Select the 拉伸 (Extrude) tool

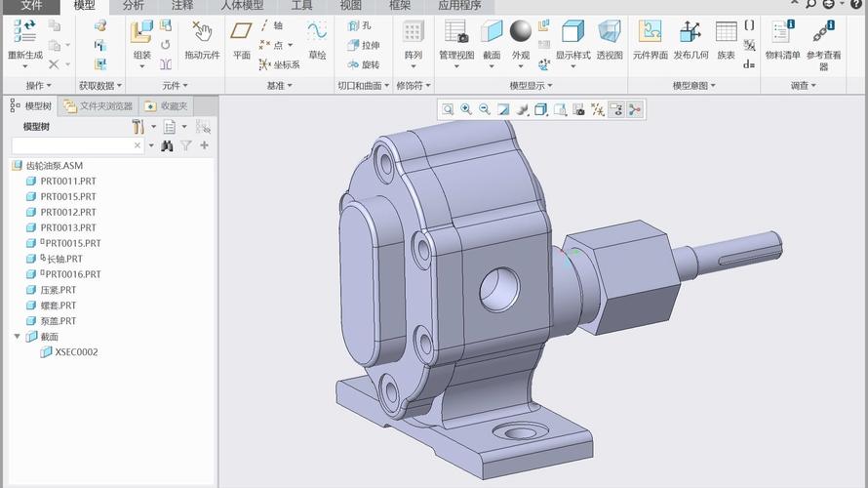364,46
